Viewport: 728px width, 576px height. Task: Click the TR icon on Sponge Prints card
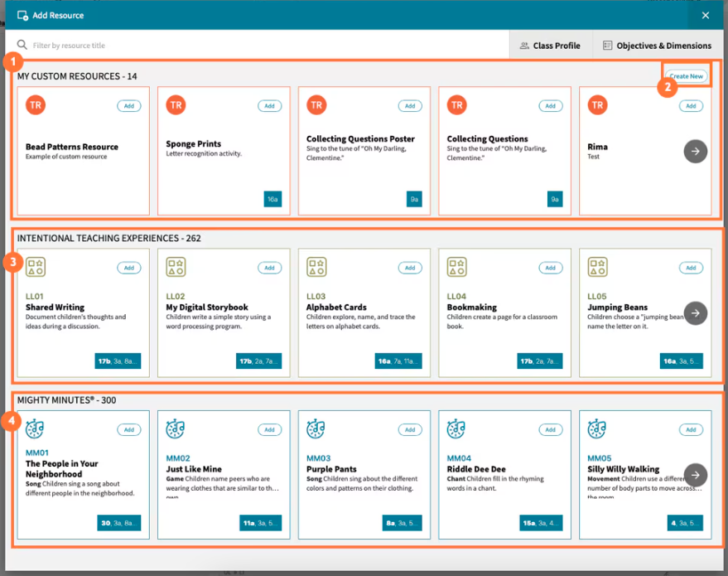tap(175, 105)
